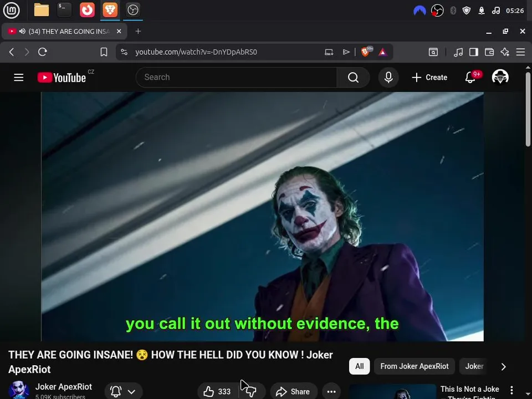This screenshot has height=399, width=532.
Task: Search with your voice microphone
Action: [388, 78]
